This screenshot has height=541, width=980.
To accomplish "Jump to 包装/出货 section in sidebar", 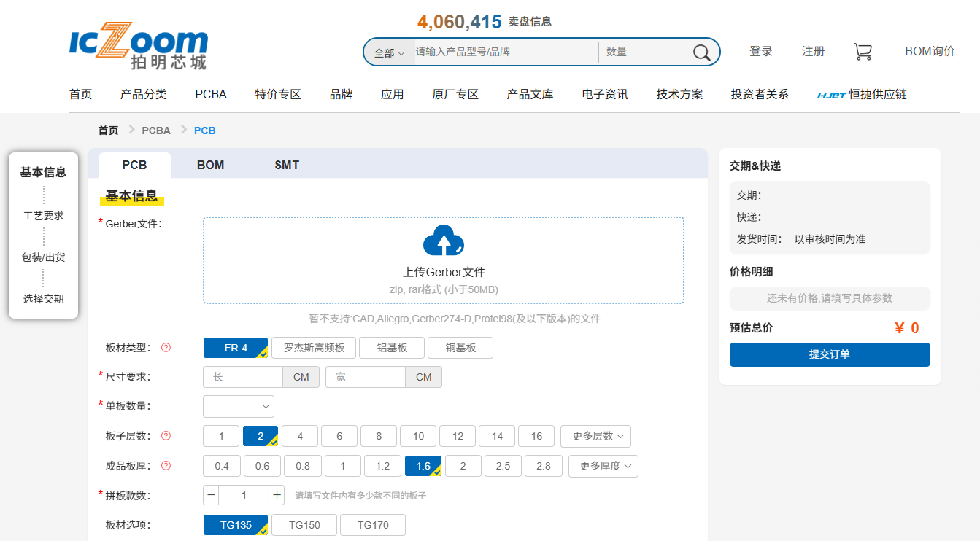I will click(44, 257).
